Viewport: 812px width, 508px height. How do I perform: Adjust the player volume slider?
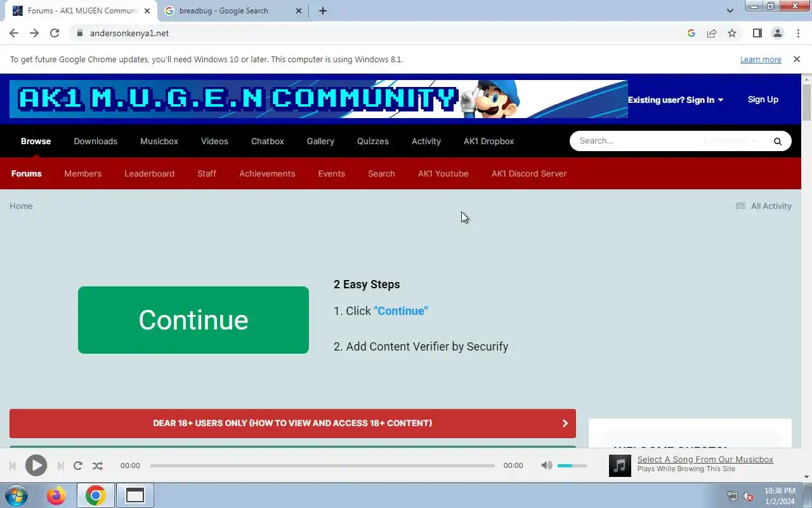point(572,465)
